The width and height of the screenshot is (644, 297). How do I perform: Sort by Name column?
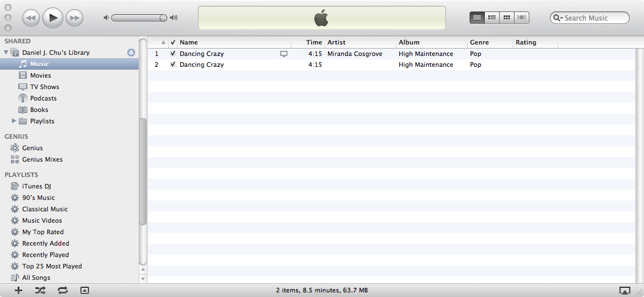[x=234, y=42]
